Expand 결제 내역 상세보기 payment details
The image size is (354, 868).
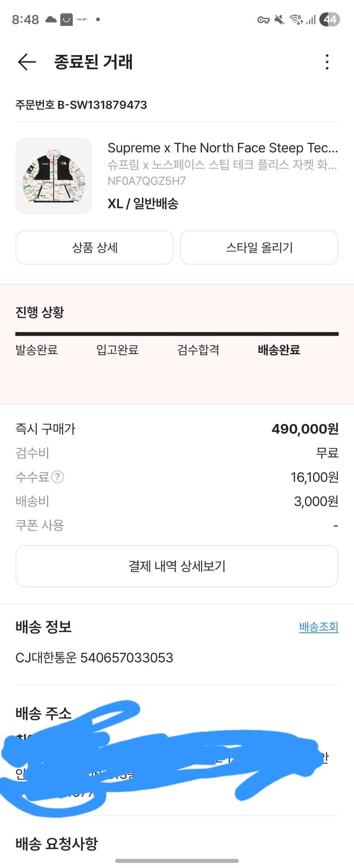(177, 566)
